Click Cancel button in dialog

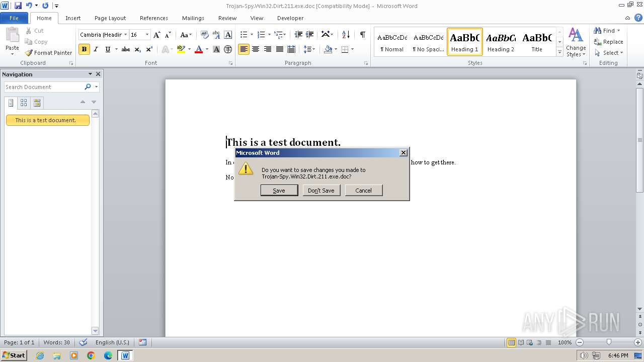point(363,191)
